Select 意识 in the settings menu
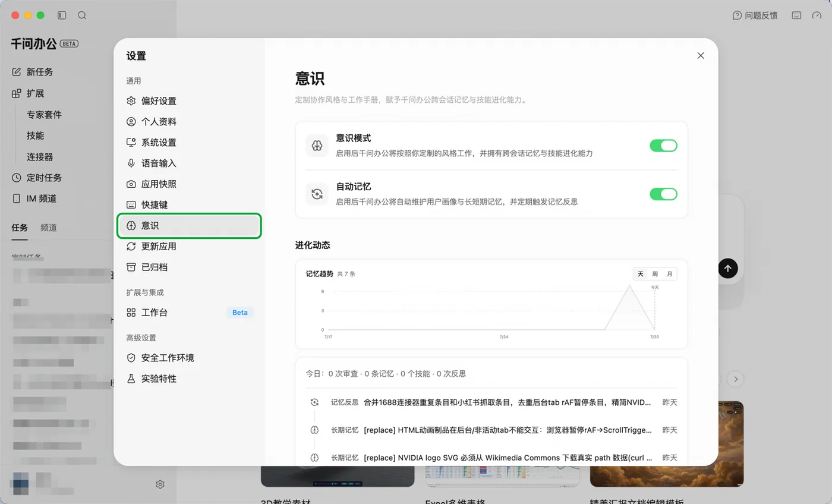Viewport: 832px width, 504px height. pos(189,226)
